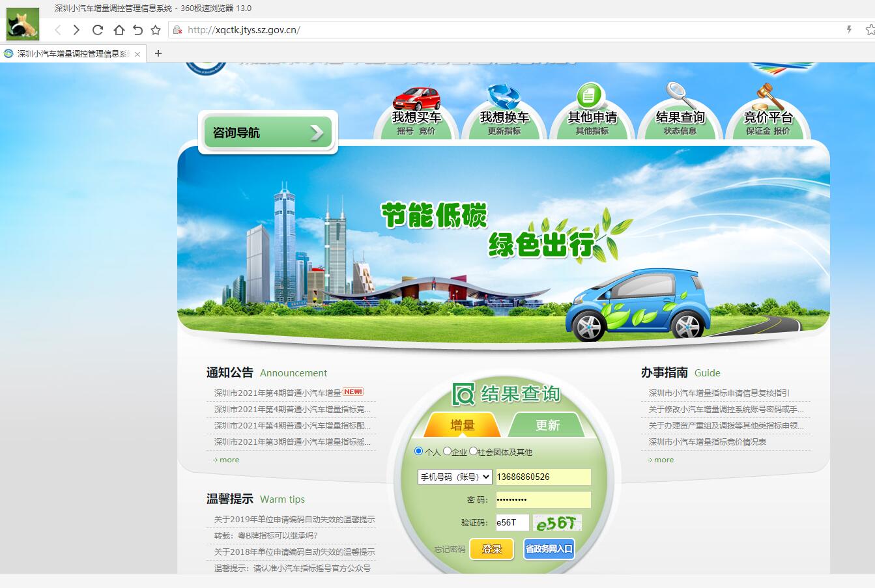Screen dimensions: 875x588
Task: Open new tab with plus icon
Action: 158,53
